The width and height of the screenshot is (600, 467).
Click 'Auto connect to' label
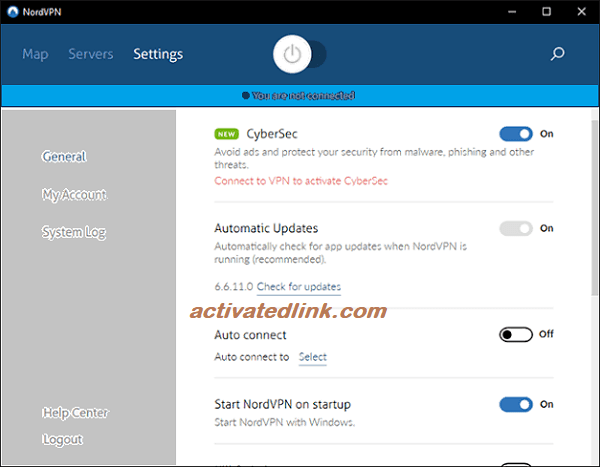pyautogui.click(x=252, y=357)
